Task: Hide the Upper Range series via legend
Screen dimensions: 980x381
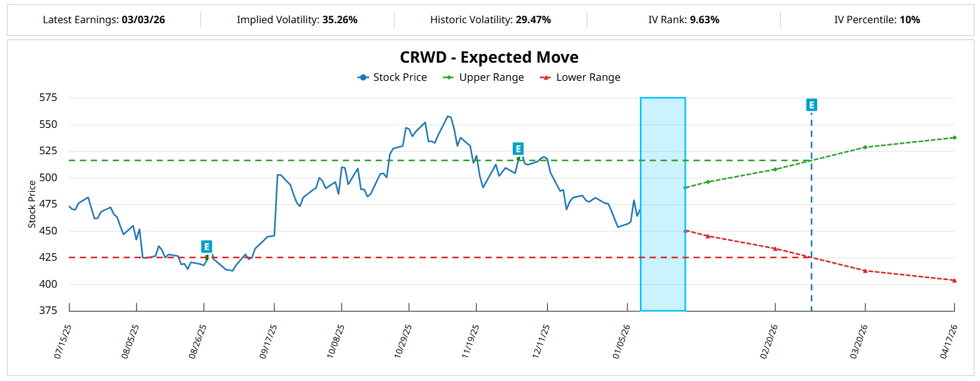Action: [x=483, y=78]
